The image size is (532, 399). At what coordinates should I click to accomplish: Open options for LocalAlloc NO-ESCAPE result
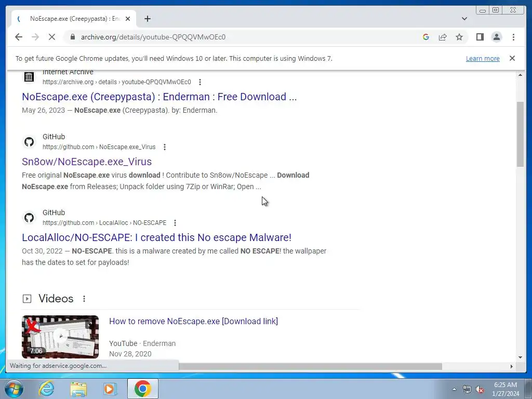click(x=175, y=223)
